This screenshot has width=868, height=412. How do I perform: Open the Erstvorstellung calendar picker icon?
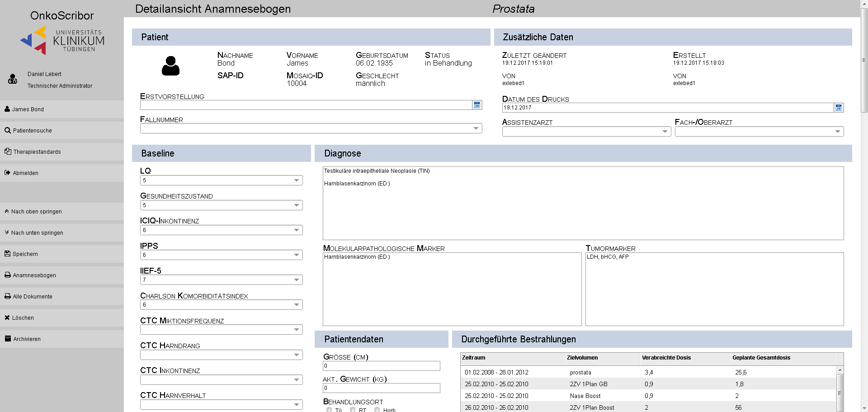(477, 105)
